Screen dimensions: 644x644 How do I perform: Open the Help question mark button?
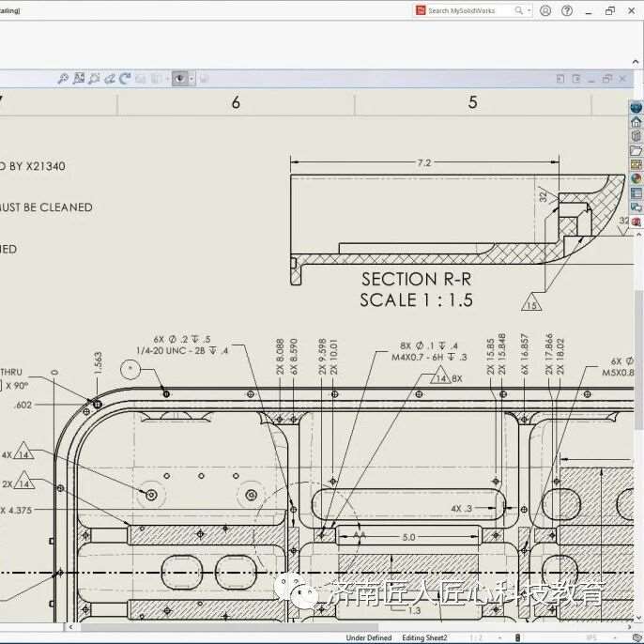click(x=567, y=10)
